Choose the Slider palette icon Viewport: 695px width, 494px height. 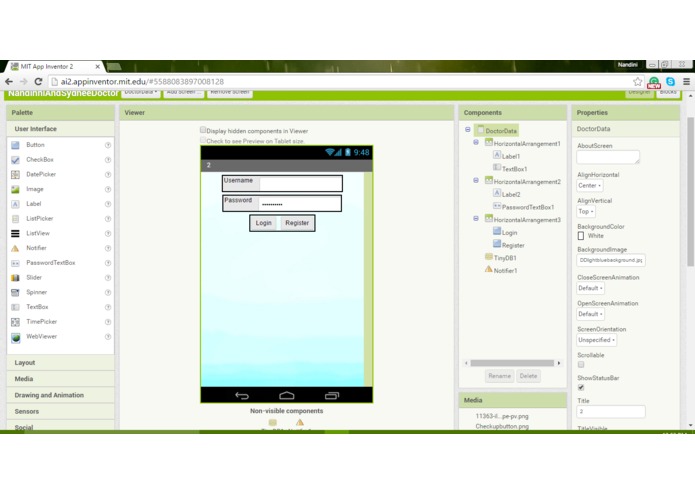[x=16, y=278]
